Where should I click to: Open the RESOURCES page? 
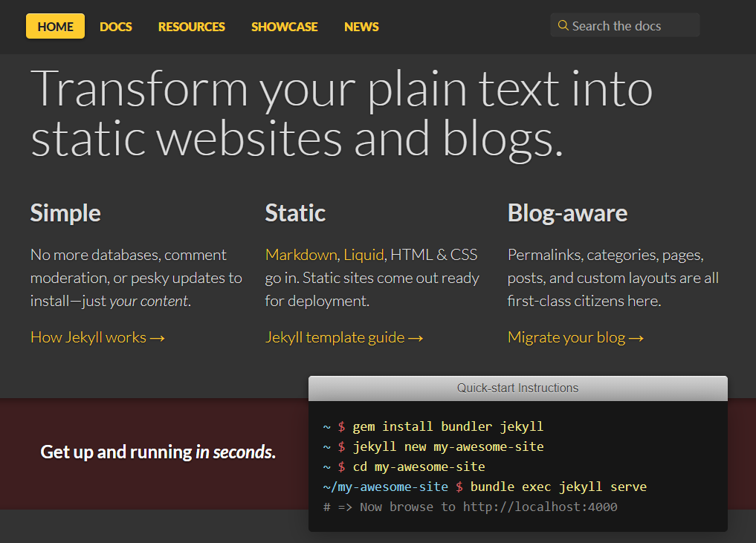click(191, 27)
